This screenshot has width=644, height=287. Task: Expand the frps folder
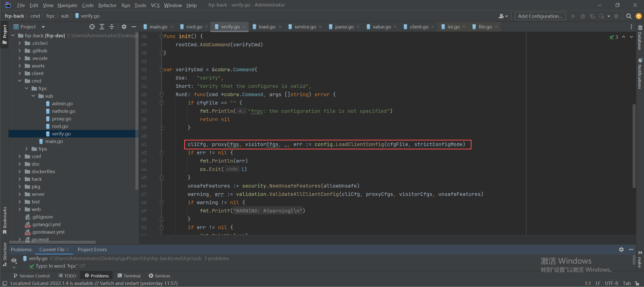point(27,149)
